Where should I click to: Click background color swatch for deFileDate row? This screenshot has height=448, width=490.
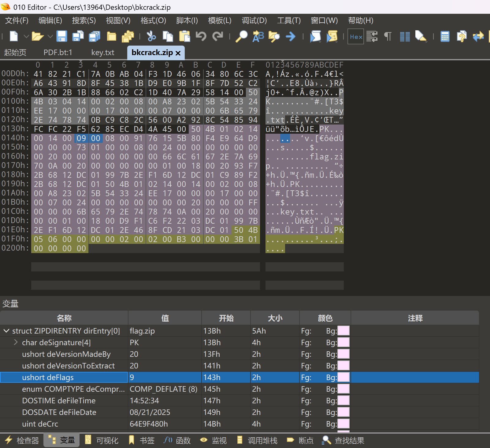(343, 412)
